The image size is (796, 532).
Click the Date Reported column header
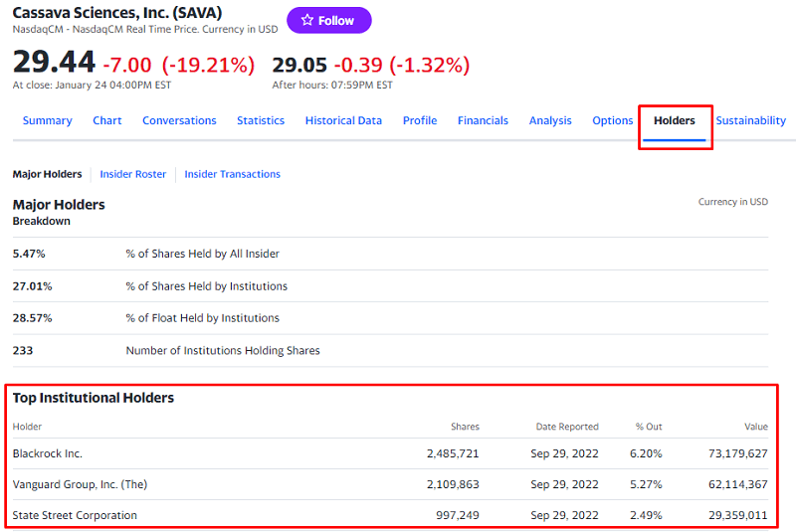pos(567,427)
